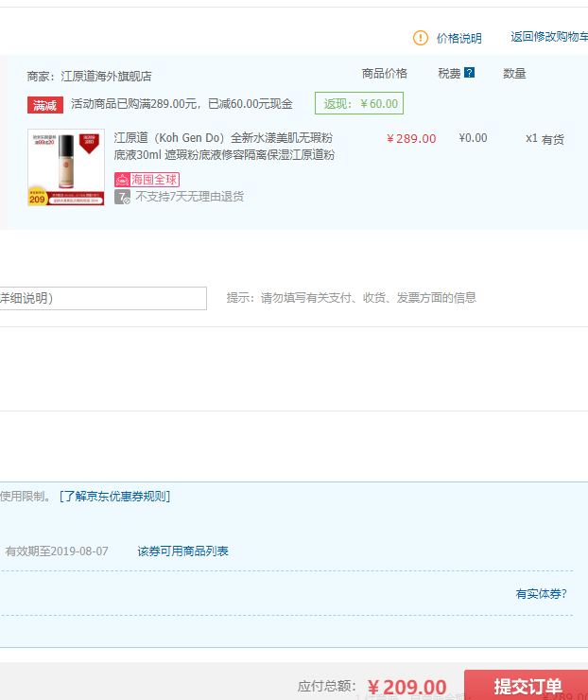Click the blue question mark beside 税费
This screenshot has height=700, width=588.
tap(469, 72)
